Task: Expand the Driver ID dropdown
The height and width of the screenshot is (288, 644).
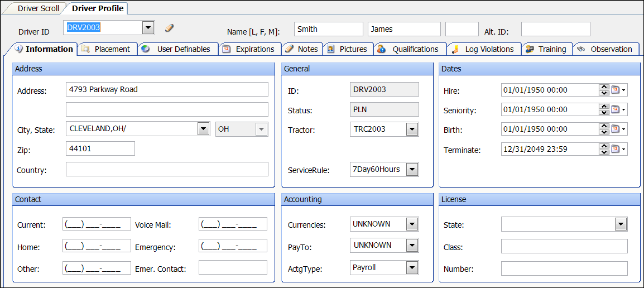Action: 148,28
